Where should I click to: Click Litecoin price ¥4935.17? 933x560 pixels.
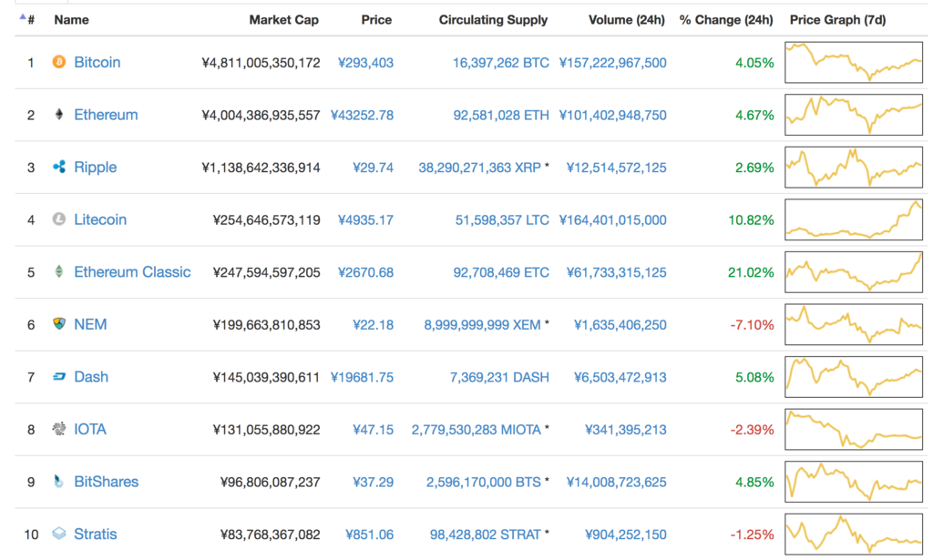click(365, 220)
